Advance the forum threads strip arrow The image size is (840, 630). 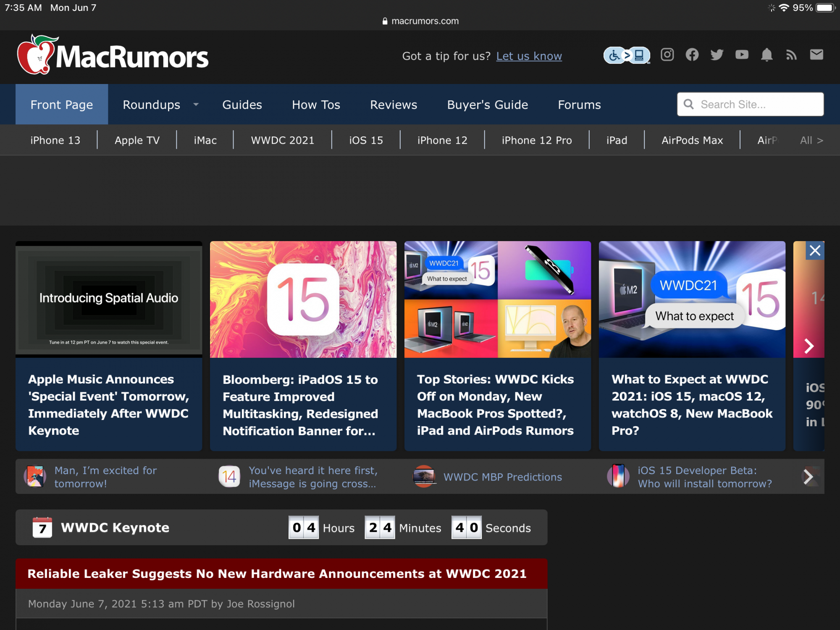[x=808, y=476]
